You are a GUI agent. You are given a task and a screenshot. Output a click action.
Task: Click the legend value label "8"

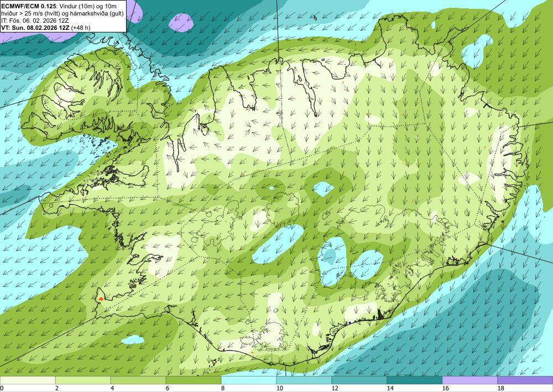coord(223,389)
